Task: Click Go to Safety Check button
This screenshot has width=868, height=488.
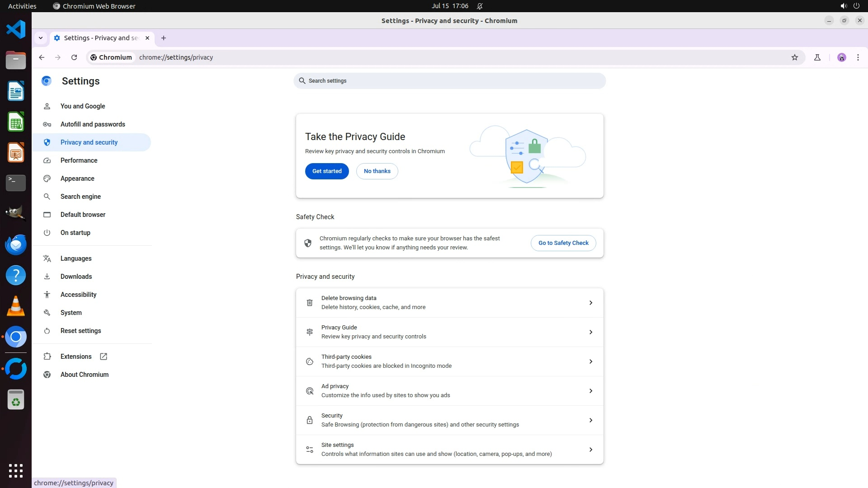Action: (x=563, y=243)
